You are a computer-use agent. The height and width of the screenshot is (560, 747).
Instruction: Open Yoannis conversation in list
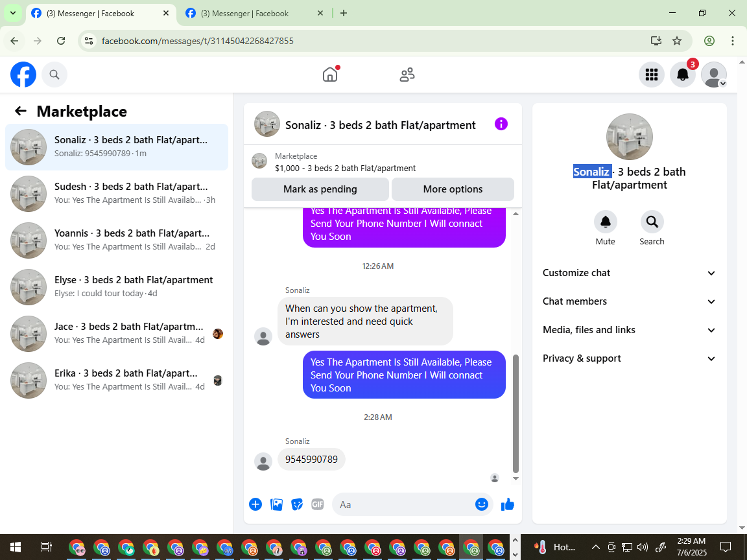(117, 240)
